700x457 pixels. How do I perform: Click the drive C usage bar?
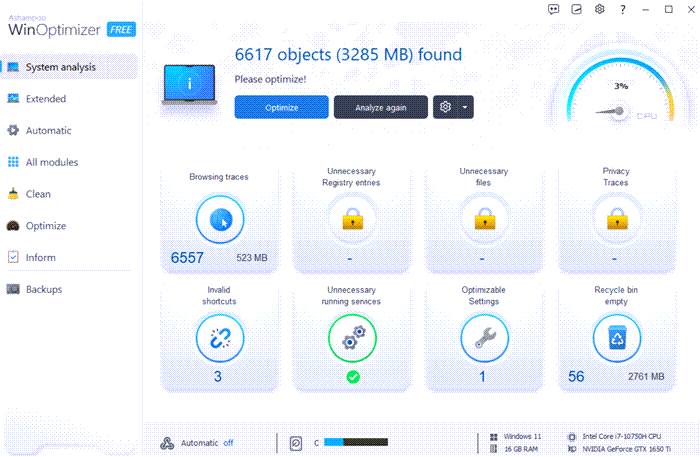click(356, 442)
